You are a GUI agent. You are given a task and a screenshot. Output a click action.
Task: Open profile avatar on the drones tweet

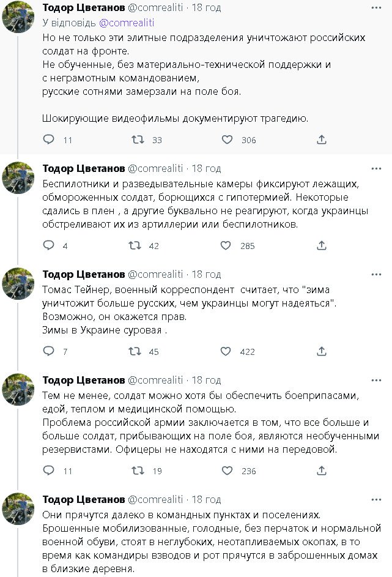[x=18, y=178]
